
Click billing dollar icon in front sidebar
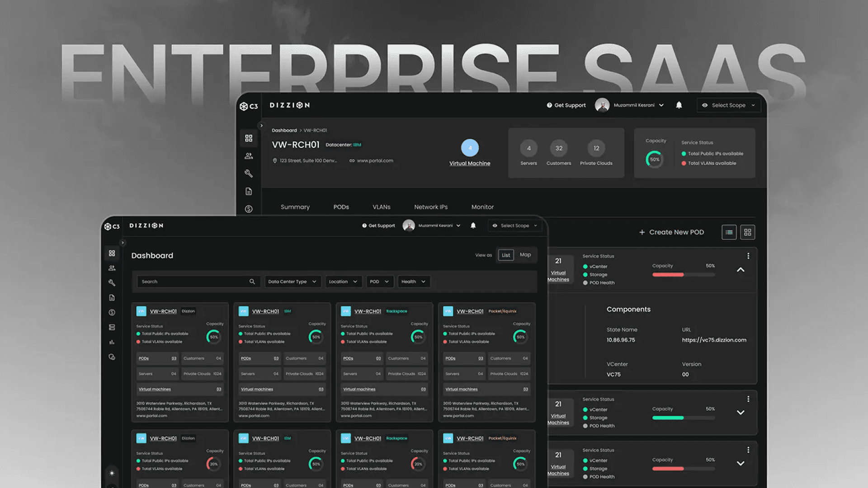[x=112, y=313]
